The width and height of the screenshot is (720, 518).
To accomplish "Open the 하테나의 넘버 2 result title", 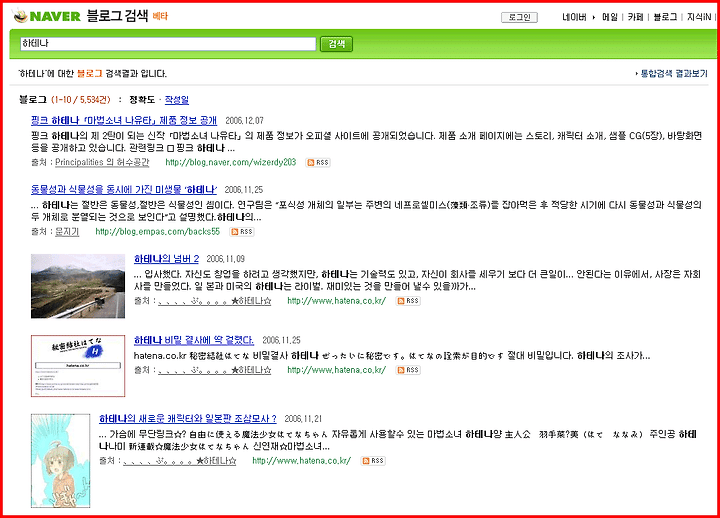I will [166, 259].
